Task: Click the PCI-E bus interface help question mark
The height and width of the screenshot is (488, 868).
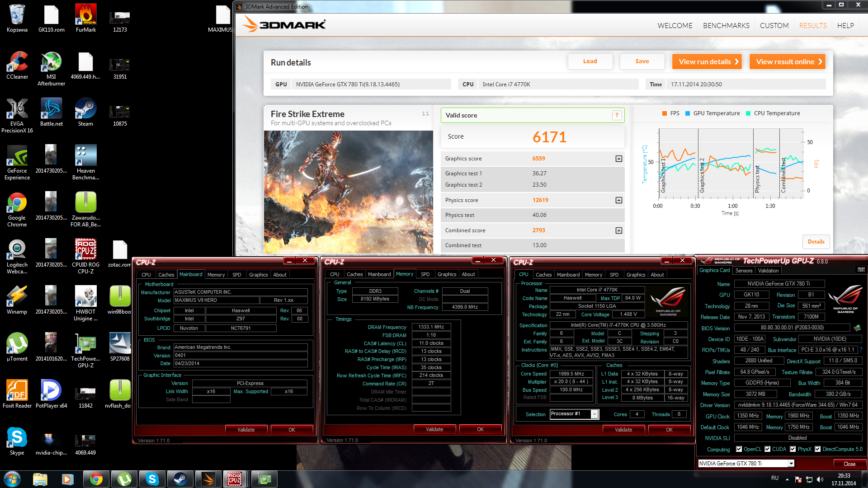Action: tap(861, 350)
